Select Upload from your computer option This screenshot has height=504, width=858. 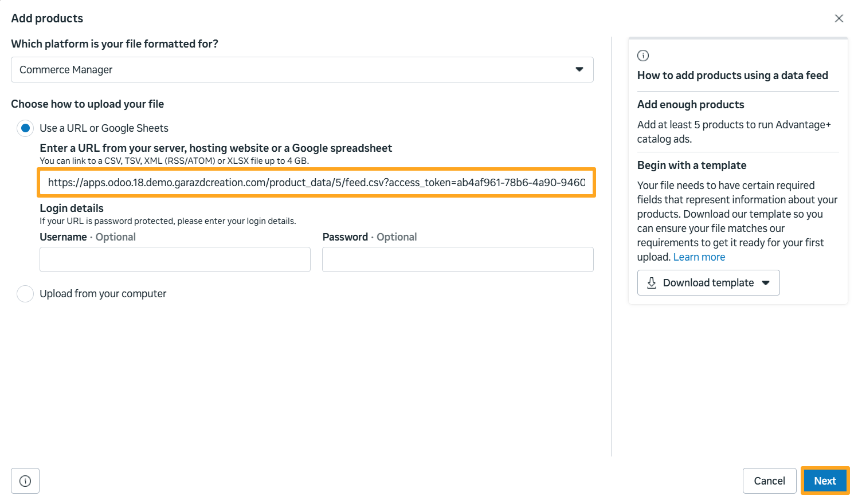pos(25,294)
